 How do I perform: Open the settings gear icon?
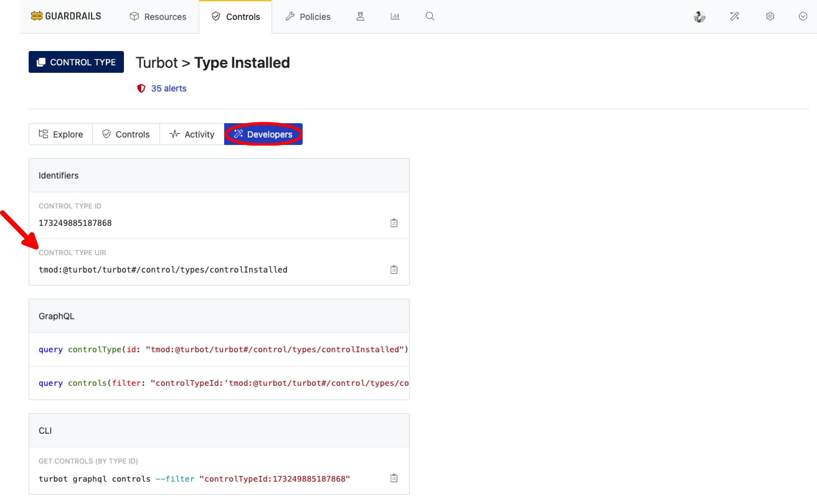pos(770,16)
